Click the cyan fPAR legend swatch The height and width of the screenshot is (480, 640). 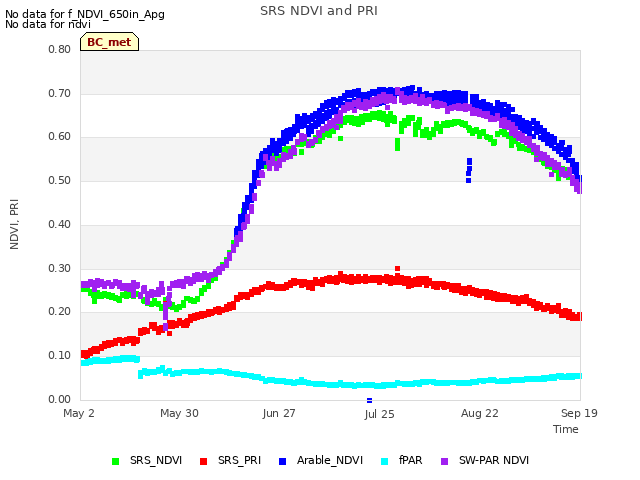[384, 462]
